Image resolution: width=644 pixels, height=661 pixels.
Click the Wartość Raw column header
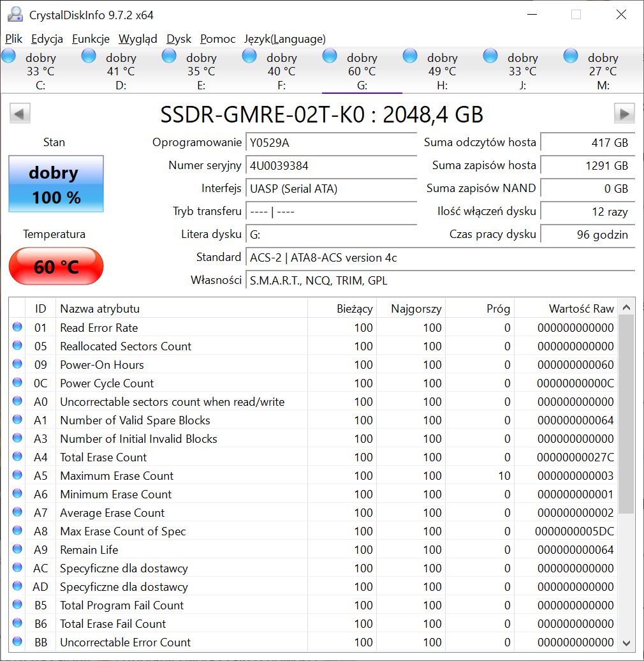(566, 309)
